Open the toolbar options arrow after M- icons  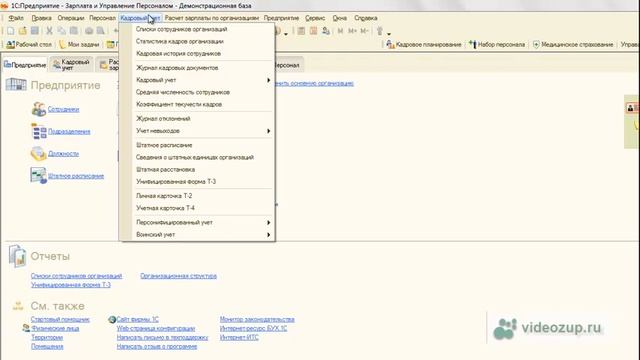coord(389,33)
